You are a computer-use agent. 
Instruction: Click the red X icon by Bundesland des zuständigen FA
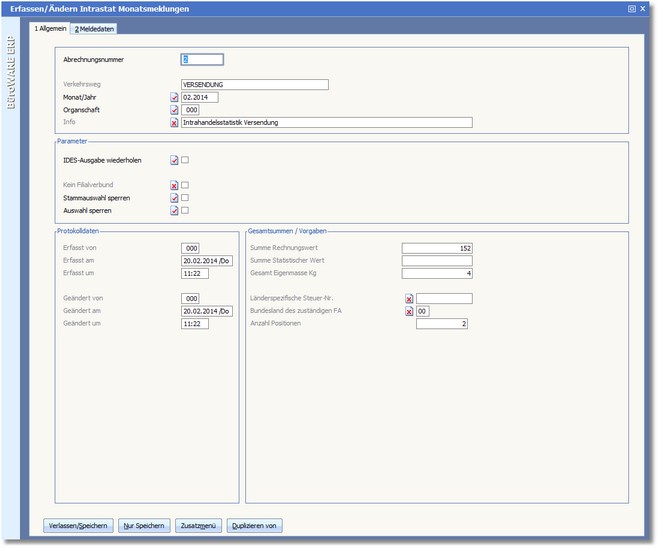tap(409, 311)
